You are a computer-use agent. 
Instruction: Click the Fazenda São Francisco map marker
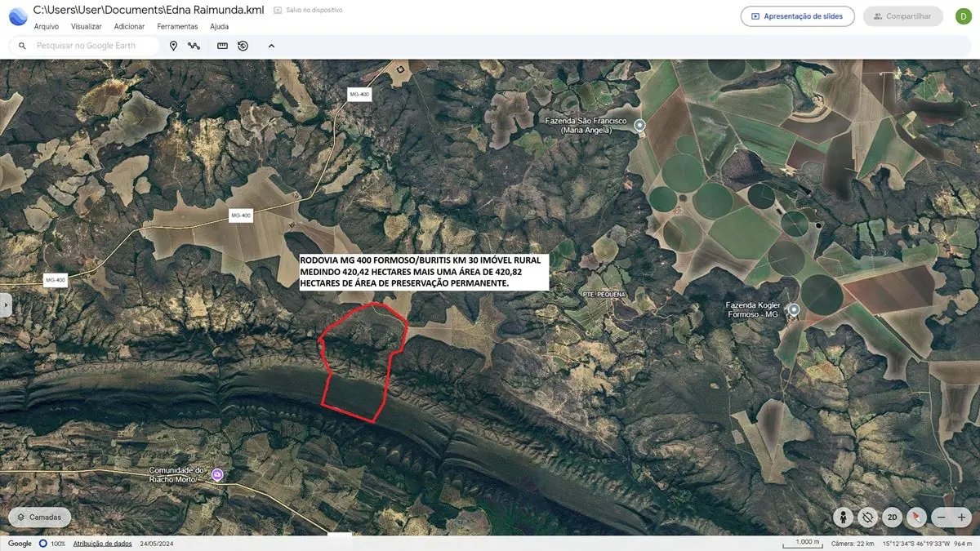tap(639, 125)
